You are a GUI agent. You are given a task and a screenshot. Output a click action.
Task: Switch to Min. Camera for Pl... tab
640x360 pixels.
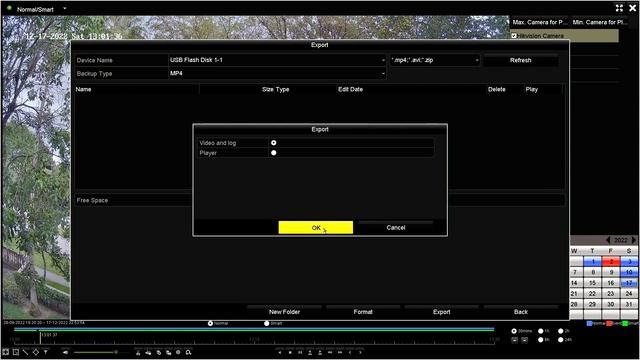click(600, 22)
